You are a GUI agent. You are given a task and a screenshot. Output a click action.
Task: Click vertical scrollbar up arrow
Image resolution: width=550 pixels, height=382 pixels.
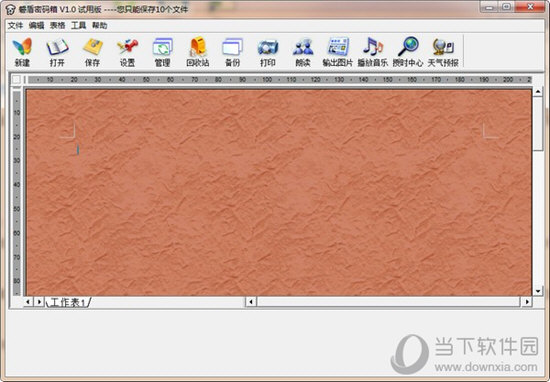[538, 92]
